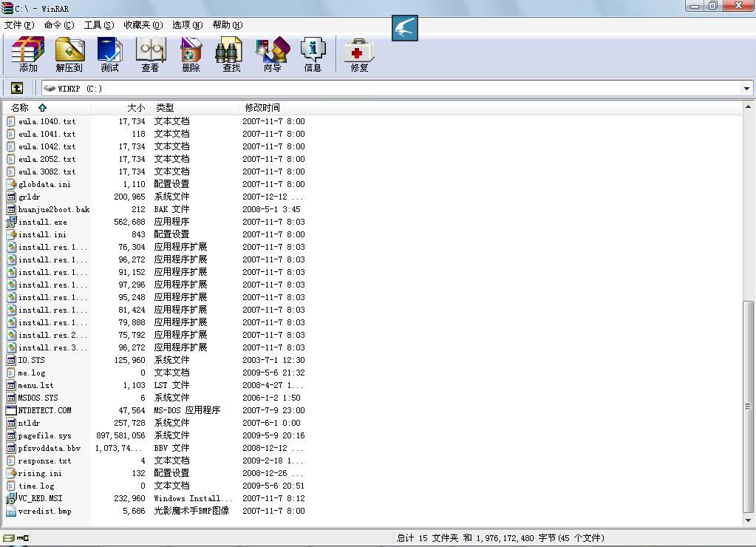This screenshot has height=547, width=756.
Task: Select the huanjue2boot.bak file name
Action: pyautogui.click(x=54, y=209)
